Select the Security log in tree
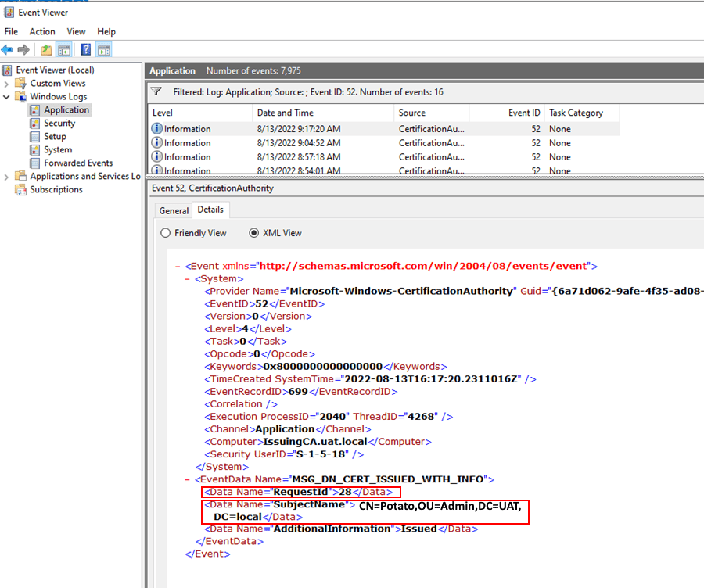Viewport: 704px width, 588px height. (x=59, y=123)
